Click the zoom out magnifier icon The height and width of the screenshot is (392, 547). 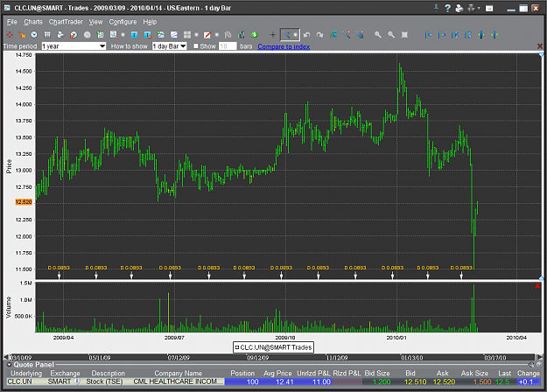(x=391, y=34)
